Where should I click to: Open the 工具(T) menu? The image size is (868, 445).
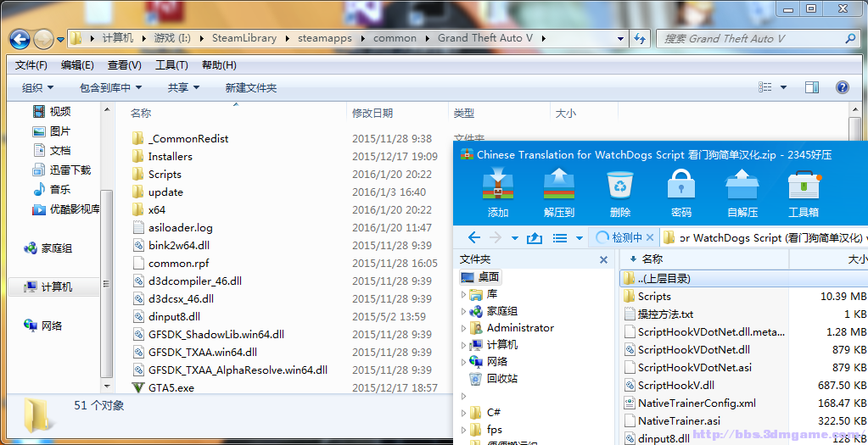click(171, 65)
